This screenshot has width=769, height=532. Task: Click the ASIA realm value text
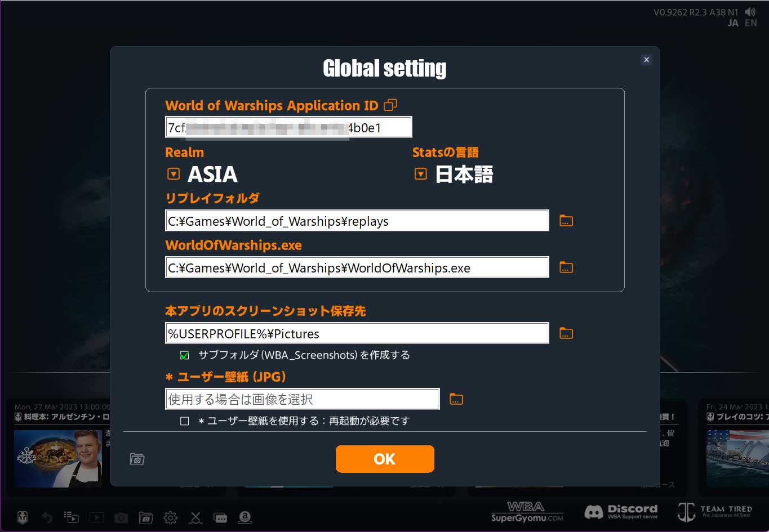pyautogui.click(x=212, y=174)
